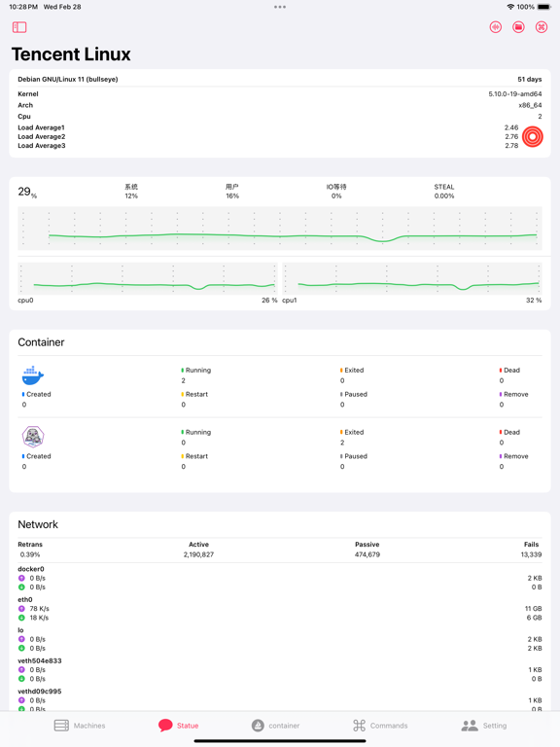The image size is (560, 747).
Task: Tap the Passive connections value 474,679
Action: click(x=367, y=554)
